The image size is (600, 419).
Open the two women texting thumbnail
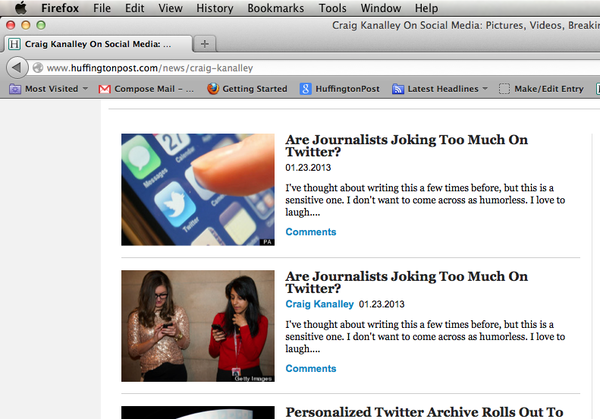[x=198, y=326]
